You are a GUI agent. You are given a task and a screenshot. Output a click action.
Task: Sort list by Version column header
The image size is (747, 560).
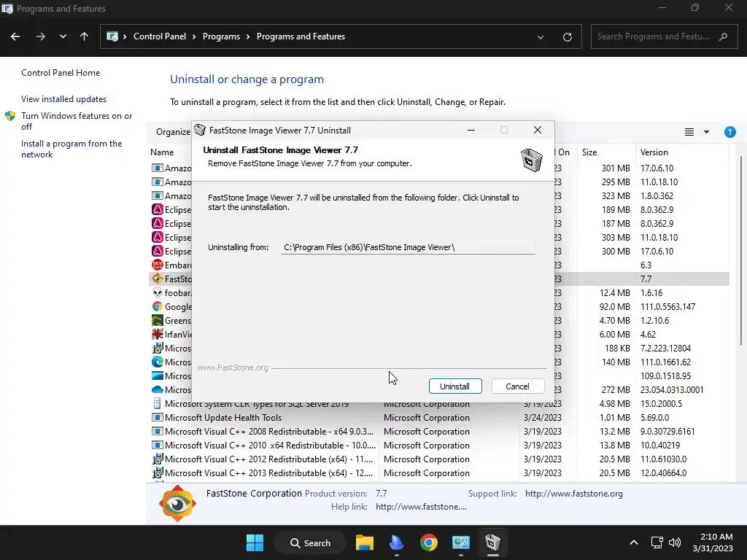coord(654,152)
